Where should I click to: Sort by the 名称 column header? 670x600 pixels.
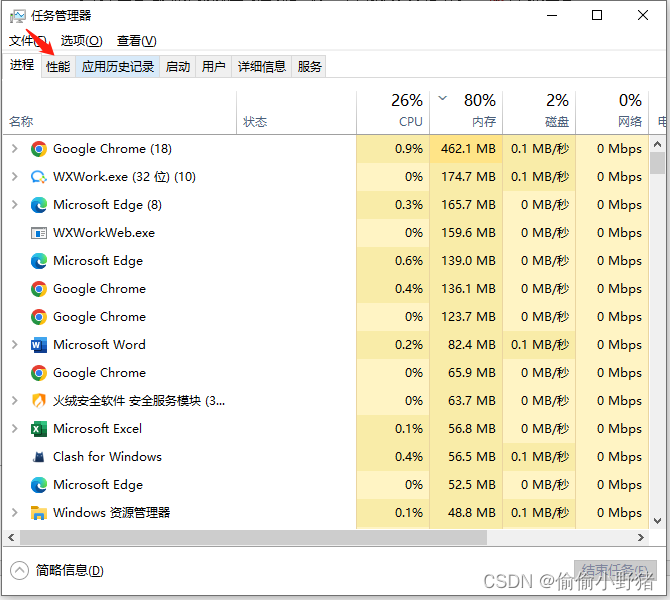coord(120,113)
